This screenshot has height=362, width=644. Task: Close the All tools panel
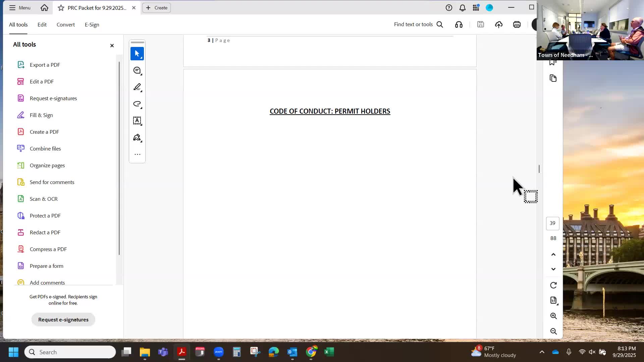tap(112, 46)
